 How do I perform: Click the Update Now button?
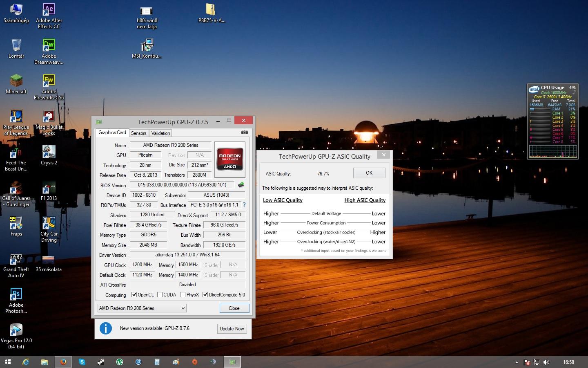(x=232, y=329)
